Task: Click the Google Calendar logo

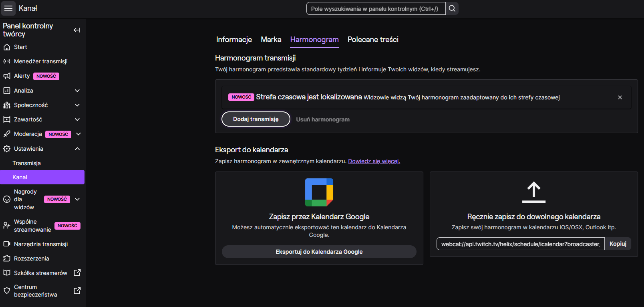Action: tap(319, 192)
